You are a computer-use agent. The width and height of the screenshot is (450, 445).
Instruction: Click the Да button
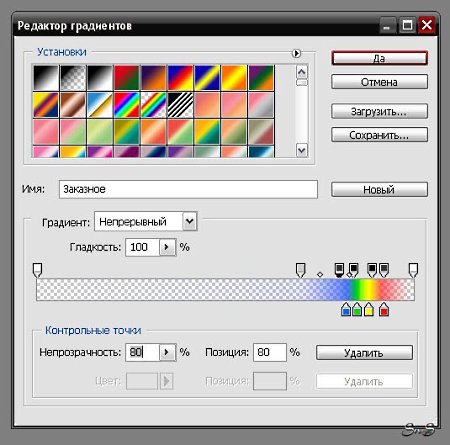[x=379, y=58]
